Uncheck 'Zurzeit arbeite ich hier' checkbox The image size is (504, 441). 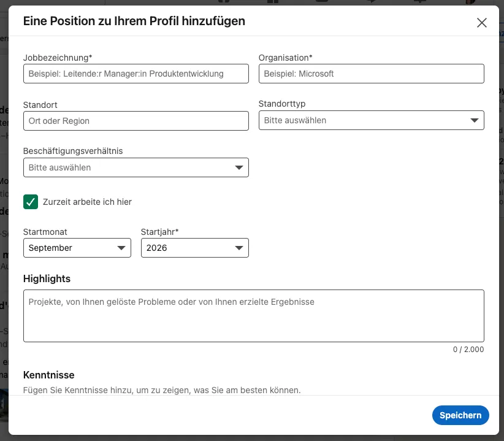tap(31, 202)
